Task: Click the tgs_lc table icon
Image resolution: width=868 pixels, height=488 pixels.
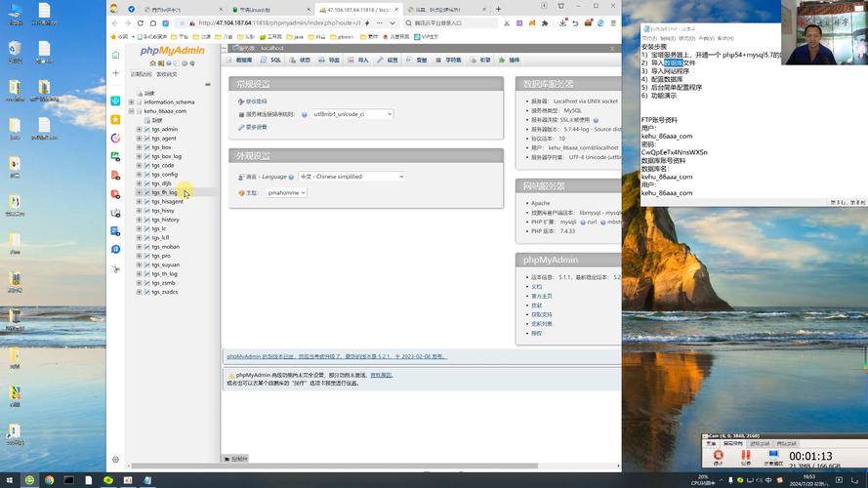Action: coord(146,228)
